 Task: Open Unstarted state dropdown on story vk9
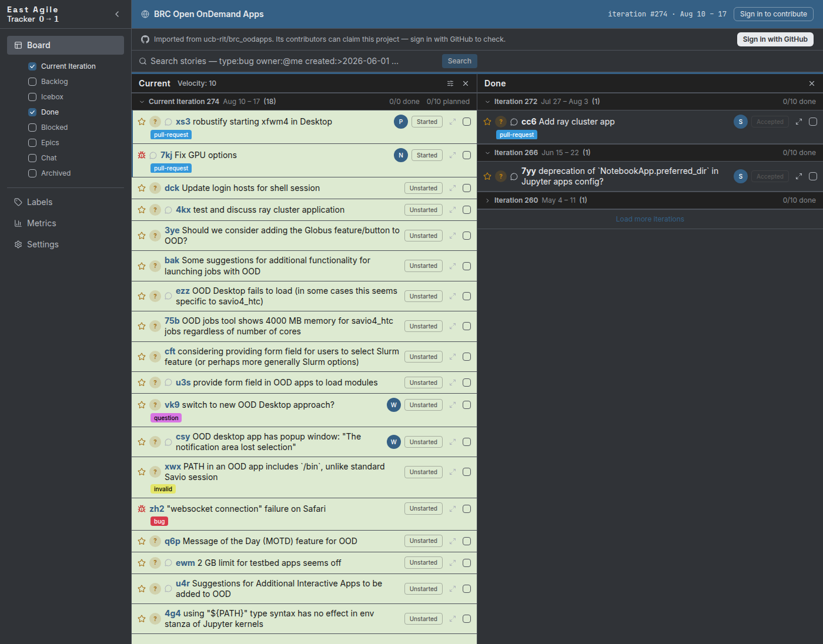[x=423, y=405]
